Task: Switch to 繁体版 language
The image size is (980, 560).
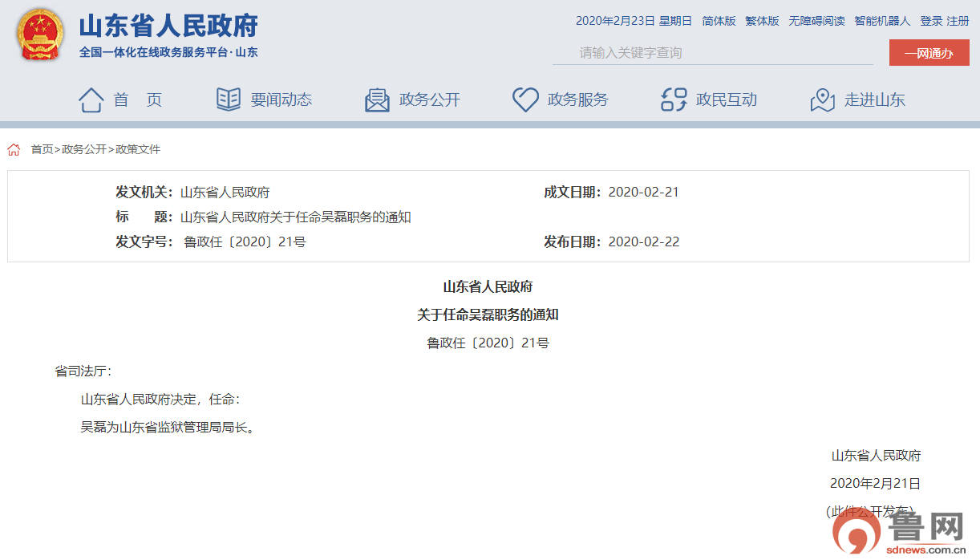Action: tap(762, 21)
